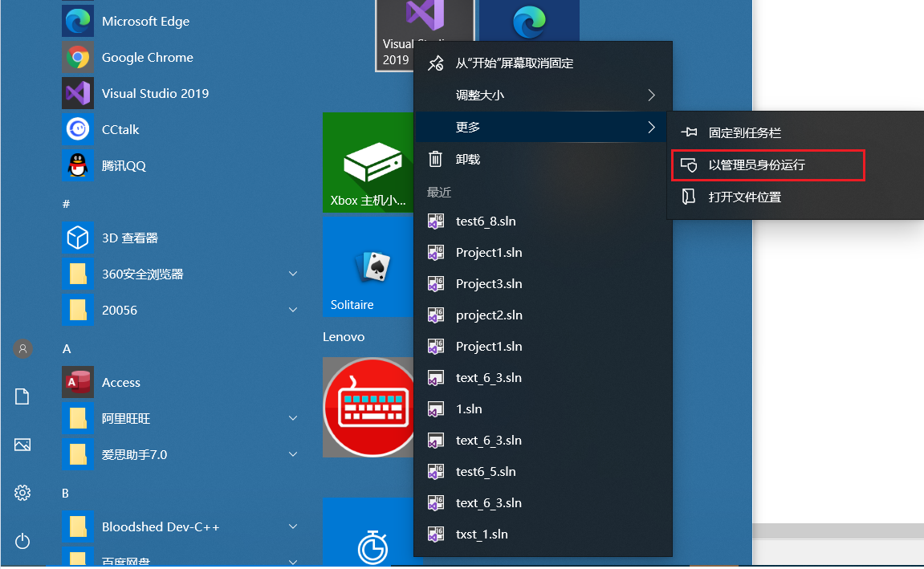Open recent file txst_1.sln
924x569 pixels.
coord(543,534)
